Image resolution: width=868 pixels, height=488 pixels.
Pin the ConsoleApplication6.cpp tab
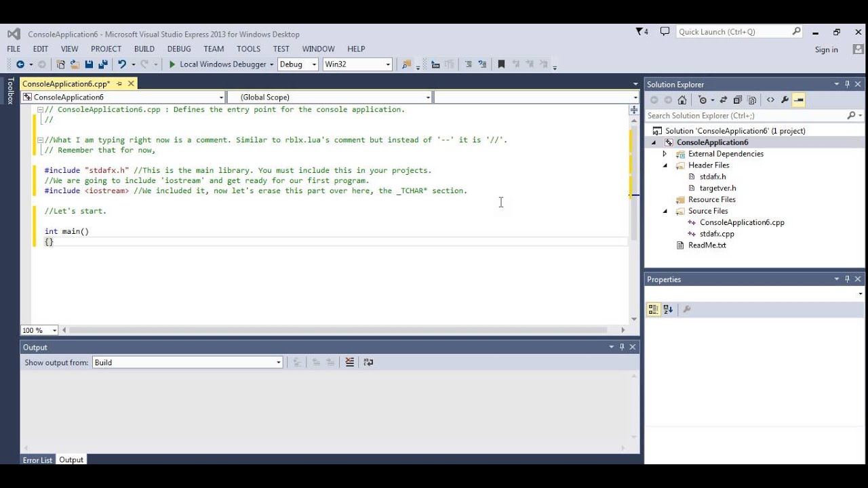tap(119, 84)
